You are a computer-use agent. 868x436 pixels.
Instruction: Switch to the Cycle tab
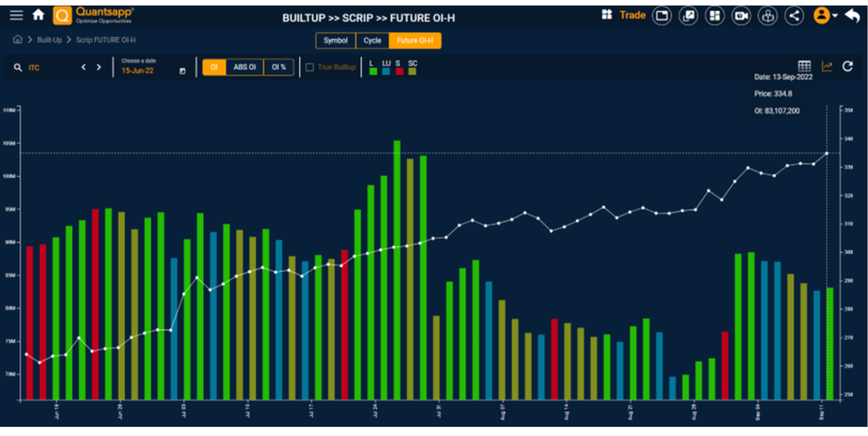pos(372,41)
